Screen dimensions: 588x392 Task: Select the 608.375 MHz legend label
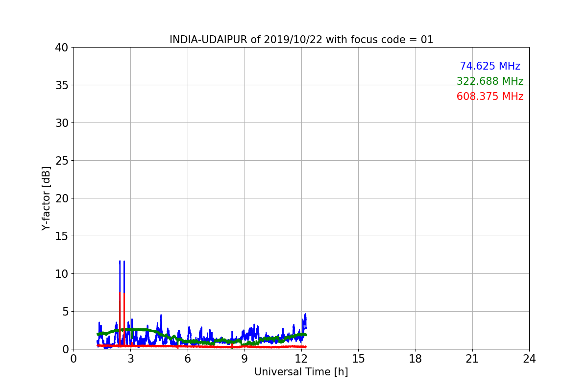click(x=490, y=97)
